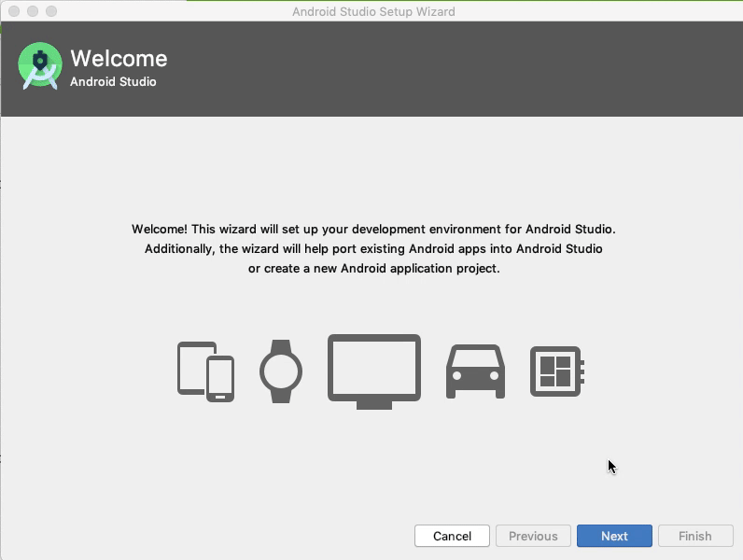Click the 'Android Studio Setup Wizard' window title

(x=373, y=11)
